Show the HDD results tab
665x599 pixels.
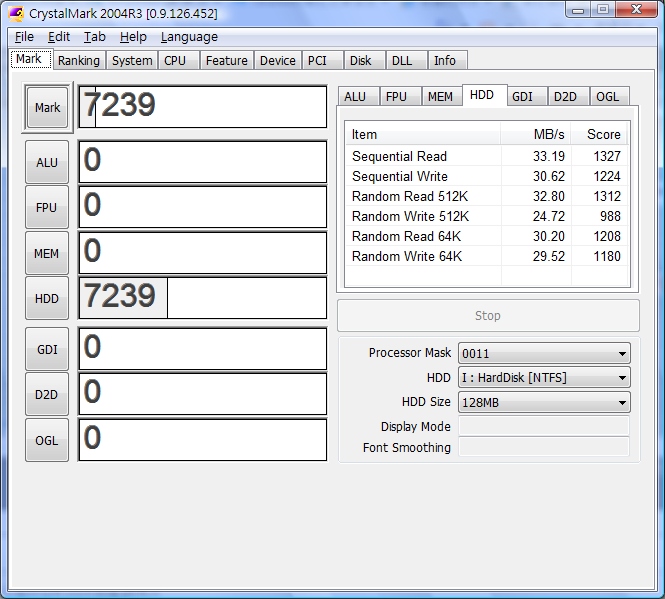[484, 95]
